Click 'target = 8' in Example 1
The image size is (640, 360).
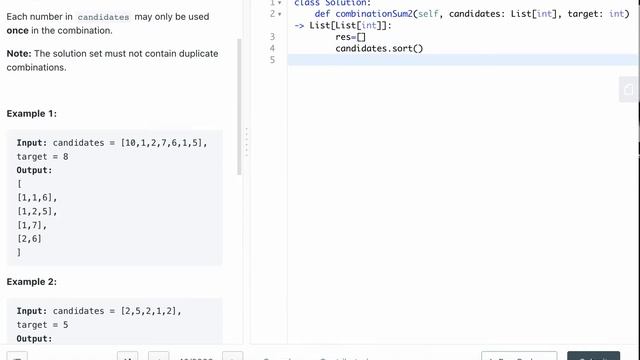coord(42,157)
